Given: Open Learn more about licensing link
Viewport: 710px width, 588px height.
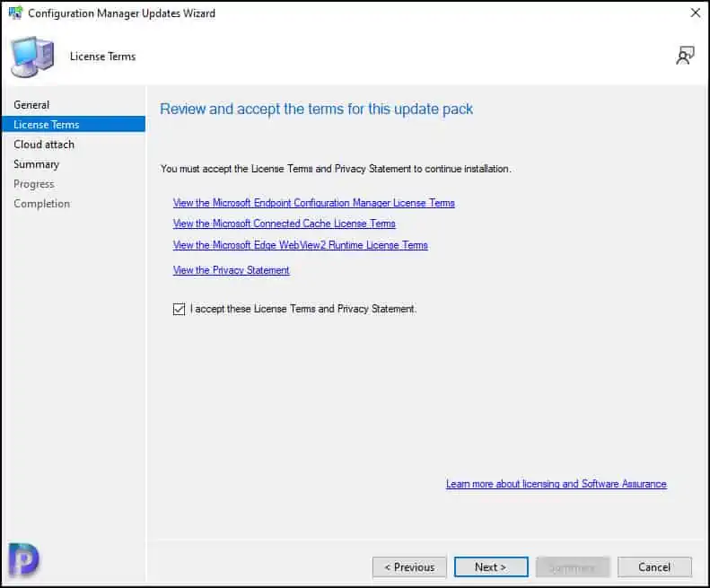Looking at the screenshot, I should pos(556,484).
